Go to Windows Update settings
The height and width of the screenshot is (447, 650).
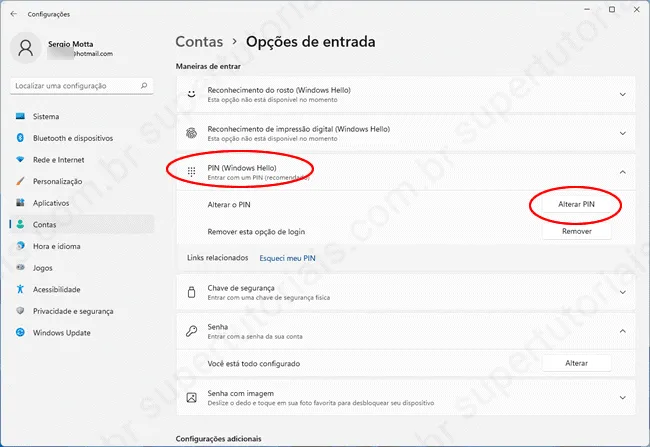tap(81, 332)
